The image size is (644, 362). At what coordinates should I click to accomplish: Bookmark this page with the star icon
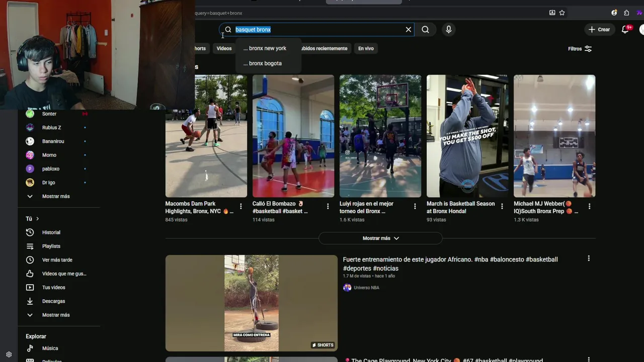(x=562, y=13)
